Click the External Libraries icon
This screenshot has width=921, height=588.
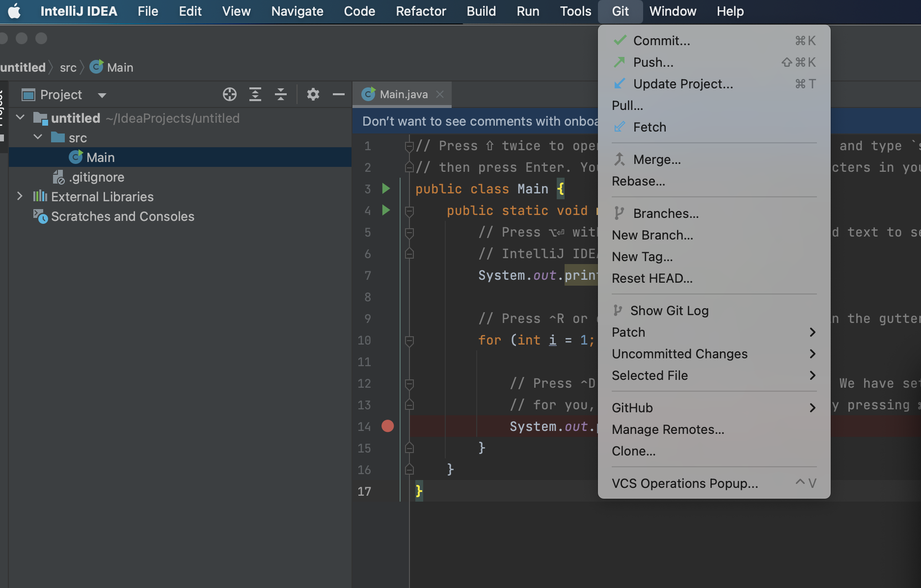[x=40, y=196]
